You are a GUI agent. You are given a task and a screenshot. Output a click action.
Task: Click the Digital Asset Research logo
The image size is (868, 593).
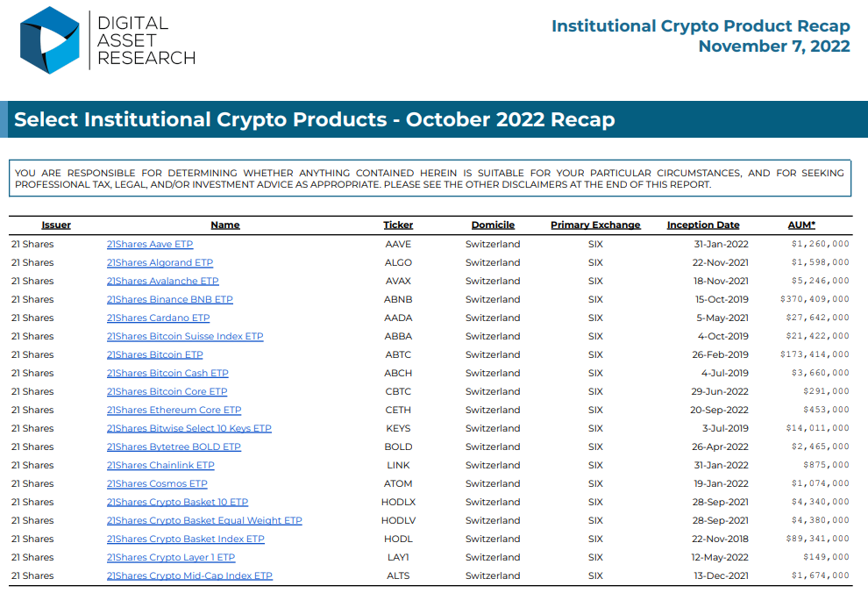coord(107,40)
